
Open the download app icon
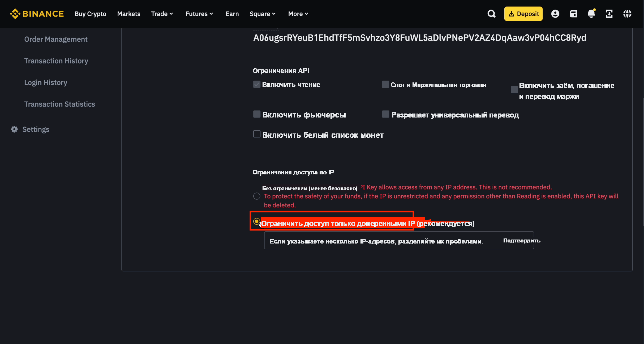(x=609, y=14)
